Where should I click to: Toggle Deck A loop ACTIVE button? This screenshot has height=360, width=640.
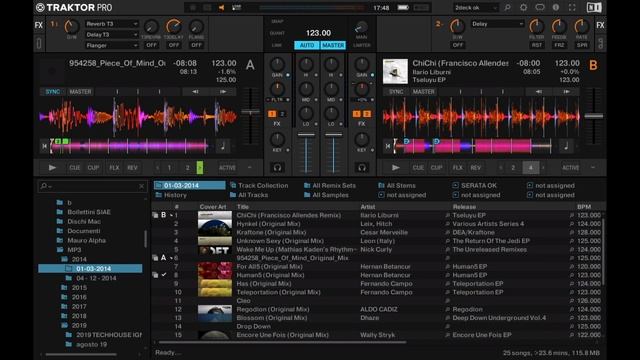(x=227, y=168)
